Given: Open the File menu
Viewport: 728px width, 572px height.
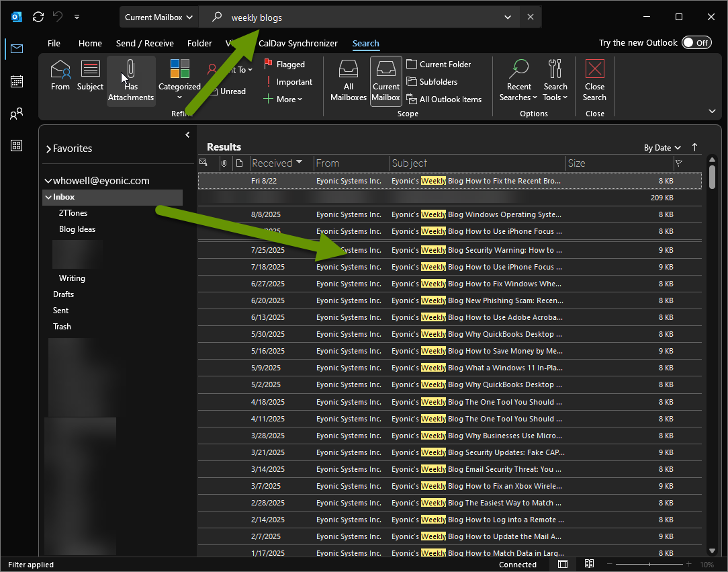Looking at the screenshot, I should coord(54,43).
